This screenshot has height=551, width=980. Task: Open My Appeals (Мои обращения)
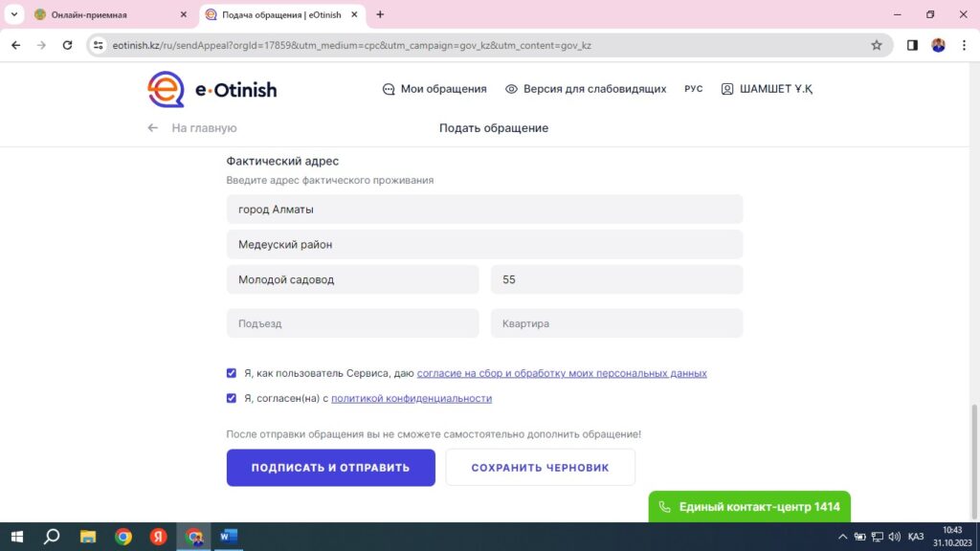434,89
